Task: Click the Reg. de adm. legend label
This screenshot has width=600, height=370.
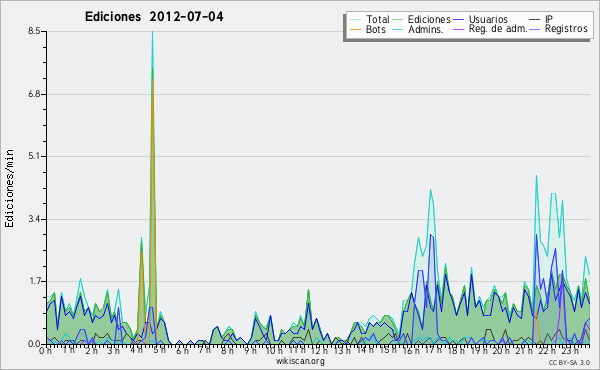Action: pyautogui.click(x=498, y=29)
